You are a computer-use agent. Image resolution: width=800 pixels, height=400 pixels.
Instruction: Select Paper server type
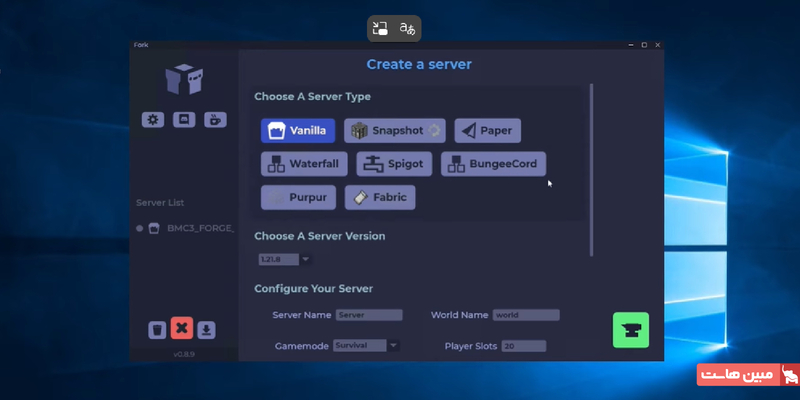pos(488,131)
